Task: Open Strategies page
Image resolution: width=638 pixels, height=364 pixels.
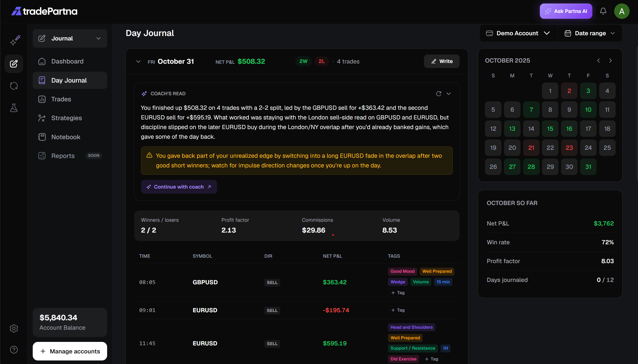Action: [70, 118]
